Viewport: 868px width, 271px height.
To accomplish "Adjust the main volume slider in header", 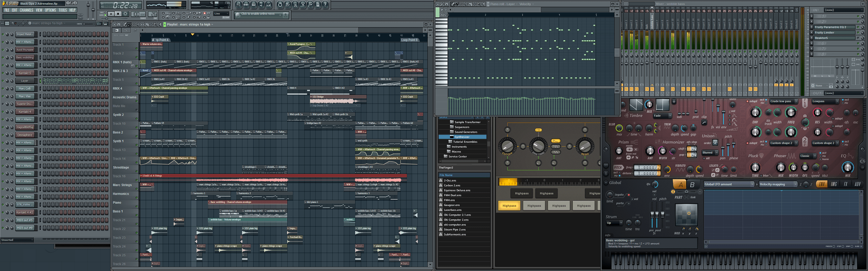I will coord(88,10).
